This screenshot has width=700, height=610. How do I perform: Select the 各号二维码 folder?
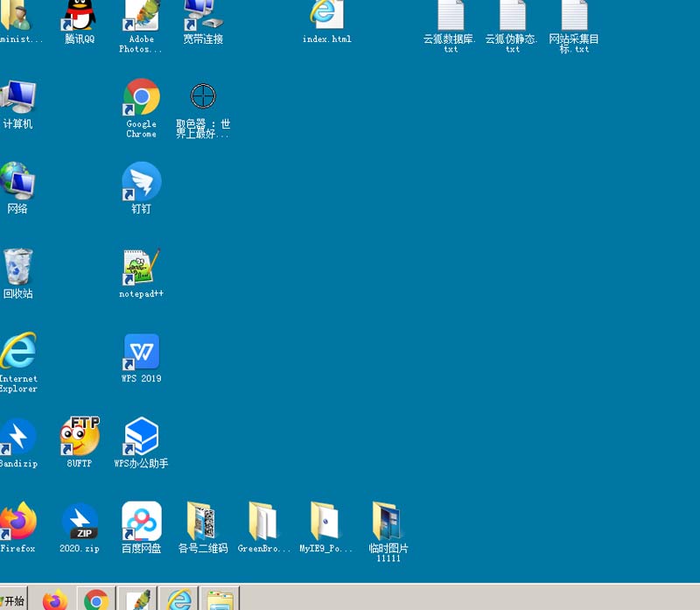[x=203, y=521]
